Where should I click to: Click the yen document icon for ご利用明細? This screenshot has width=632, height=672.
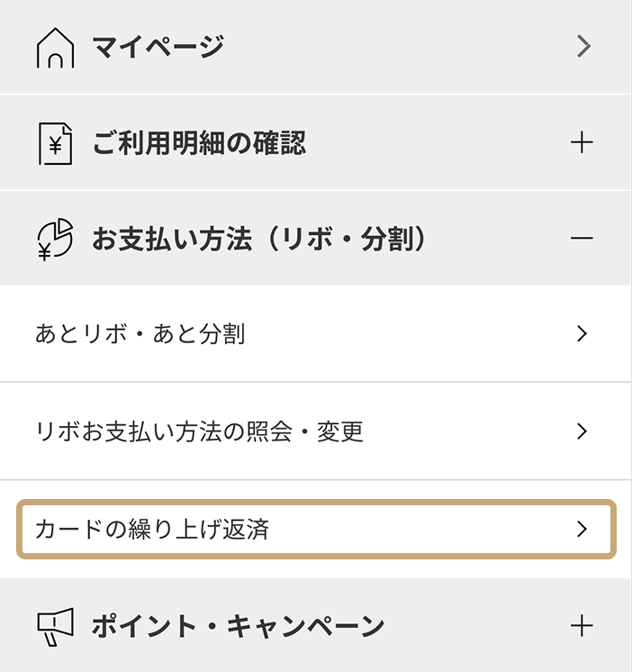click(x=55, y=144)
